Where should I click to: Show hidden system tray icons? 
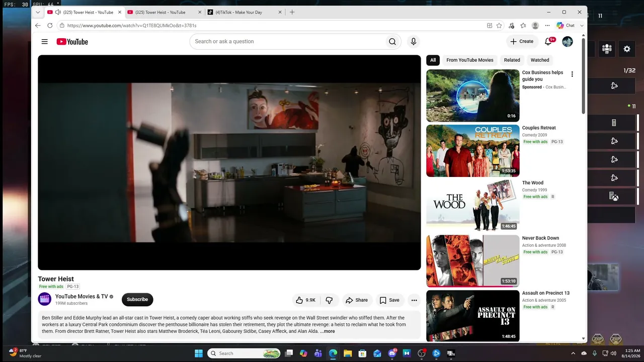(573, 353)
